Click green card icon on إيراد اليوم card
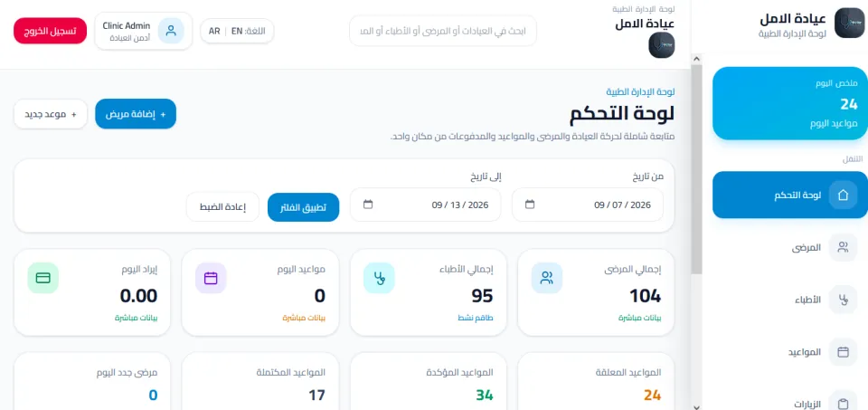The width and height of the screenshot is (868, 410). click(x=43, y=278)
